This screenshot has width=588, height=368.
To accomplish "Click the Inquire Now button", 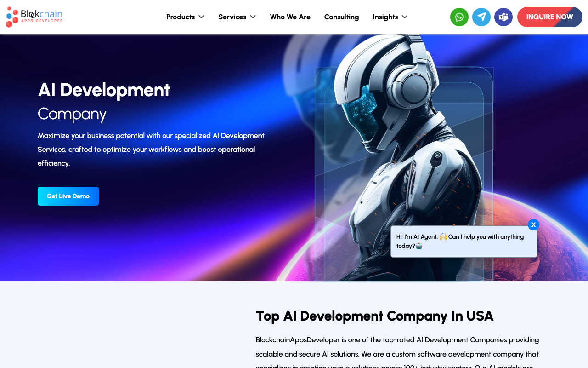I will (550, 17).
